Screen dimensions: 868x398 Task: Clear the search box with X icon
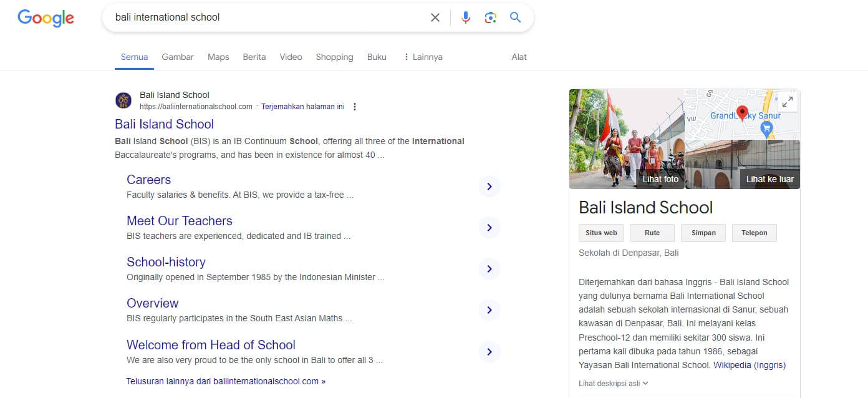coord(435,17)
